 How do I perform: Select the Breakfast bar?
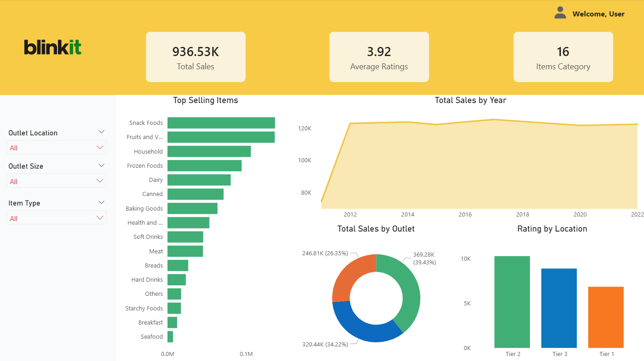point(172,322)
